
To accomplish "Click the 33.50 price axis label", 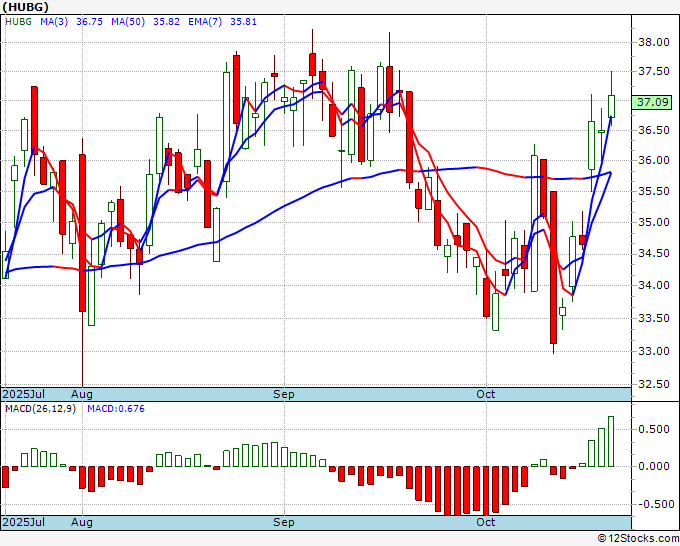I will tap(654, 318).
